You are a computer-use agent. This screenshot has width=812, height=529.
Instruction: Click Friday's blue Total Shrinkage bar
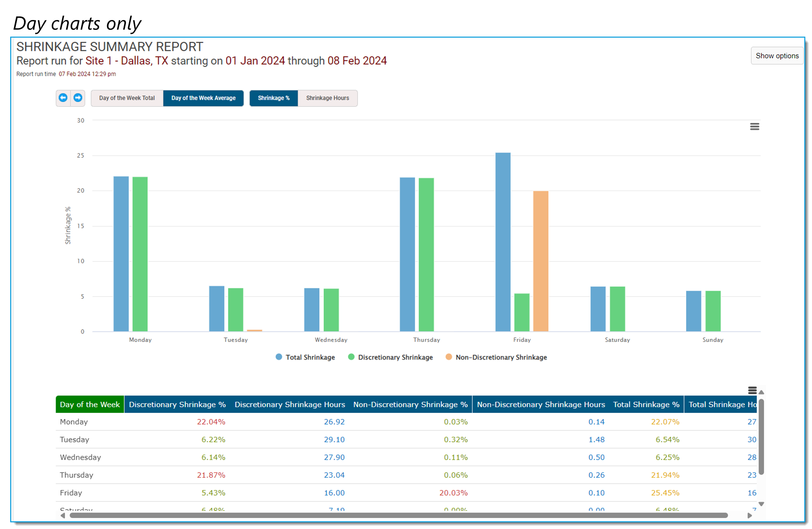tap(503, 242)
